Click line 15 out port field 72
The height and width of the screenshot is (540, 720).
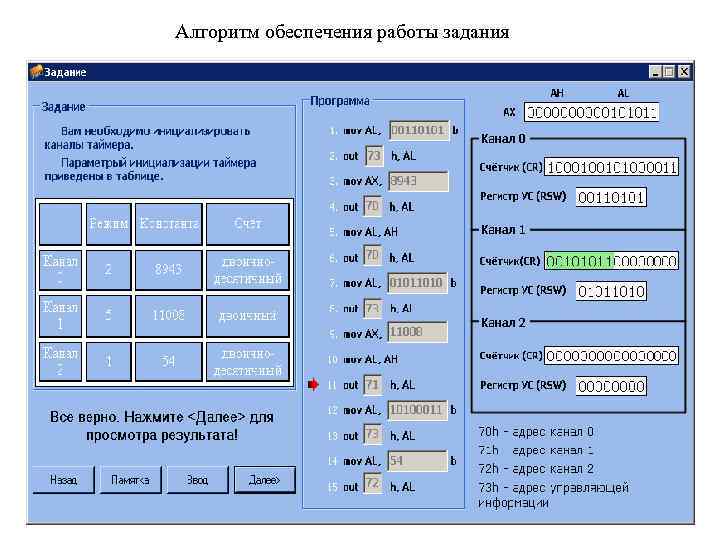point(373,486)
